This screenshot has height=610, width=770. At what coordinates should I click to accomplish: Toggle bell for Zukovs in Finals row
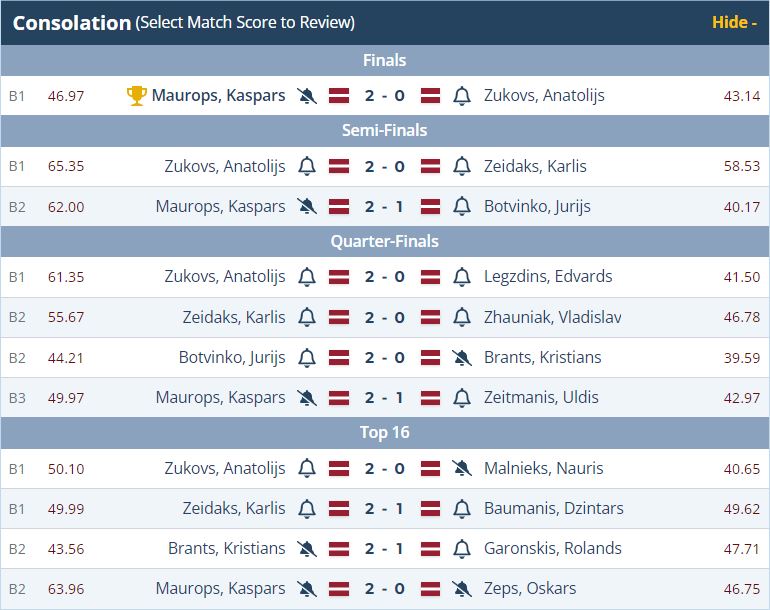click(x=461, y=96)
